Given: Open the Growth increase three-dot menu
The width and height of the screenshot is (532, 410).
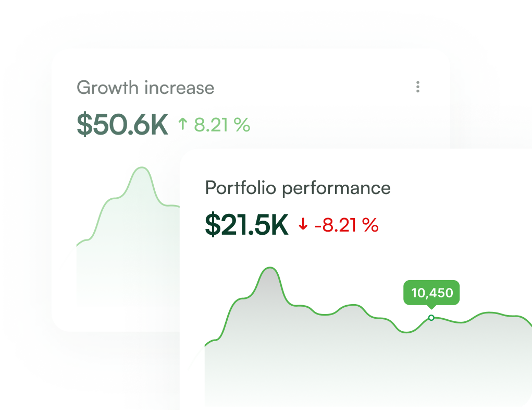Looking at the screenshot, I should click(x=417, y=87).
